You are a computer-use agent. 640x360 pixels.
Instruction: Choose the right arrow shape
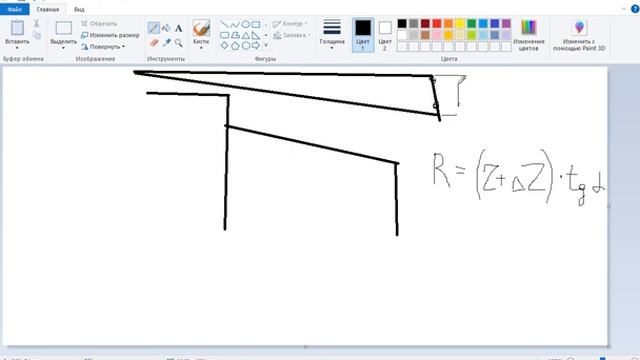256,45
